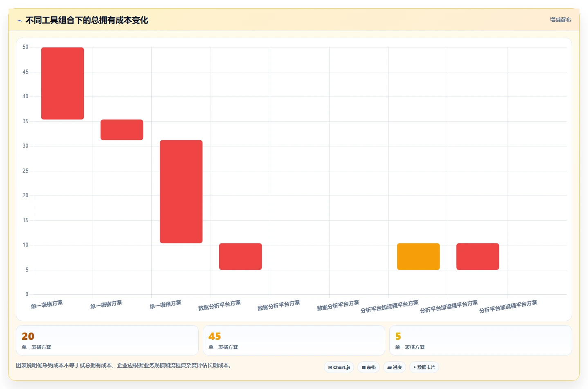The width and height of the screenshot is (588, 389).
Task: Open the stat card showing value 5
Action: (480, 340)
